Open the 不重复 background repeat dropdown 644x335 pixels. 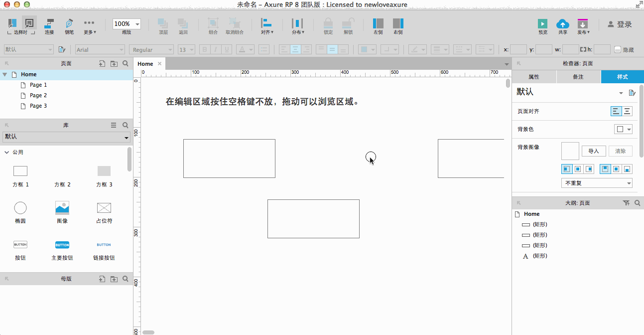pyautogui.click(x=597, y=183)
